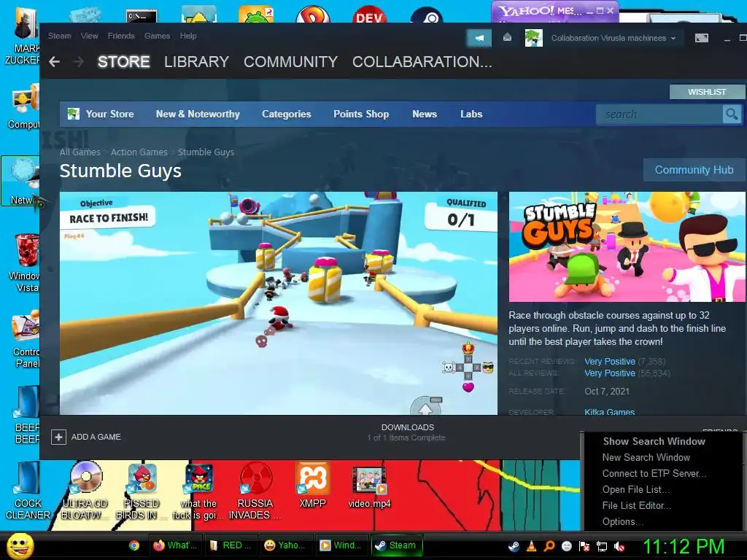Open the DOWNLOADS status section
Image resolution: width=747 pixels, height=560 pixels.
[x=407, y=432]
